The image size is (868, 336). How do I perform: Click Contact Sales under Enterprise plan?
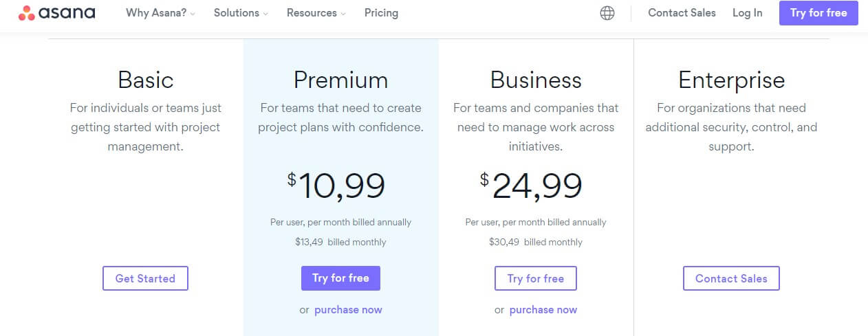click(x=731, y=278)
